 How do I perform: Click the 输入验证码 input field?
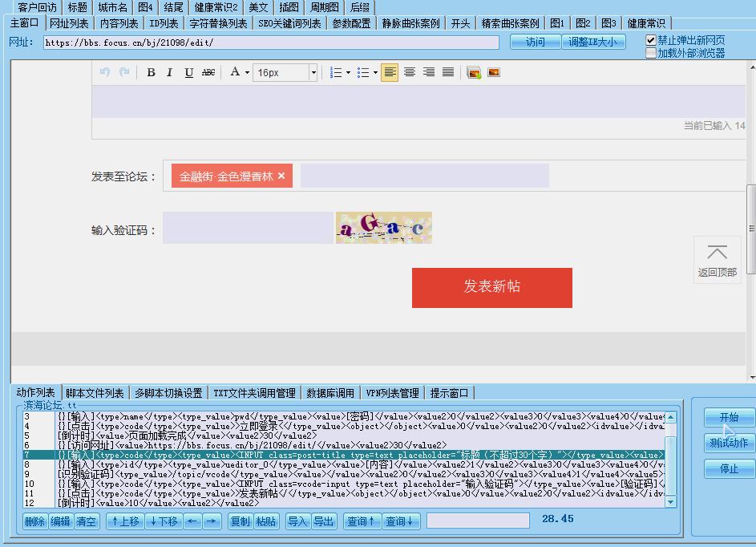(248, 228)
